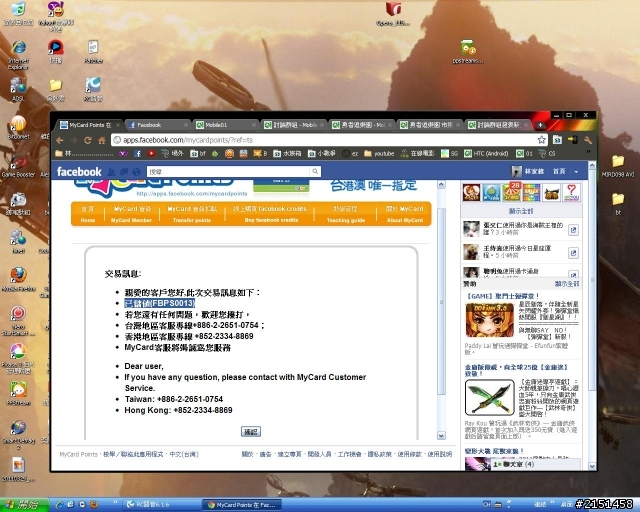Open Facebook friend requests icon
The image size is (640, 512).
pyautogui.click(x=111, y=172)
